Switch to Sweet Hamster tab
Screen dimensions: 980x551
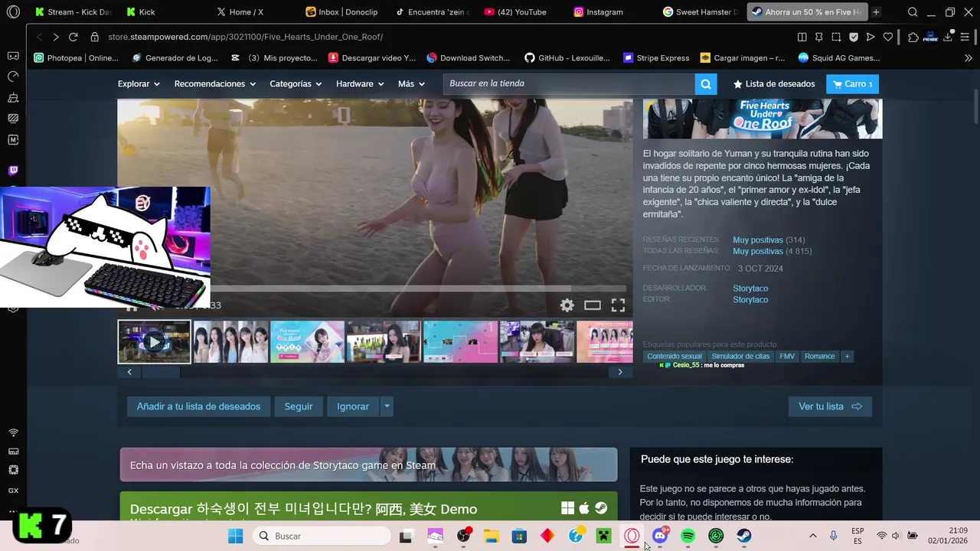701,12
